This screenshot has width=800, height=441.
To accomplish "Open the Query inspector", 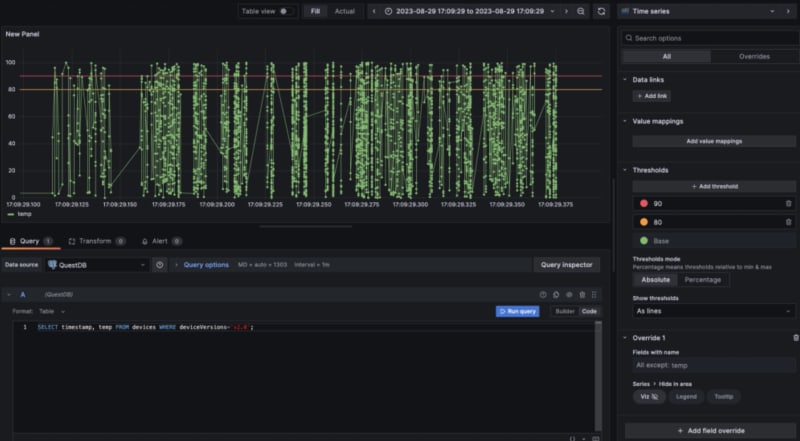I will (566, 265).
